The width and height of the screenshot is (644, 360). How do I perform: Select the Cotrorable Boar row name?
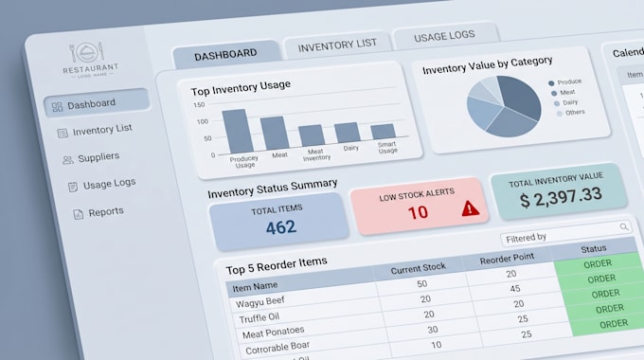pos(277,348)
